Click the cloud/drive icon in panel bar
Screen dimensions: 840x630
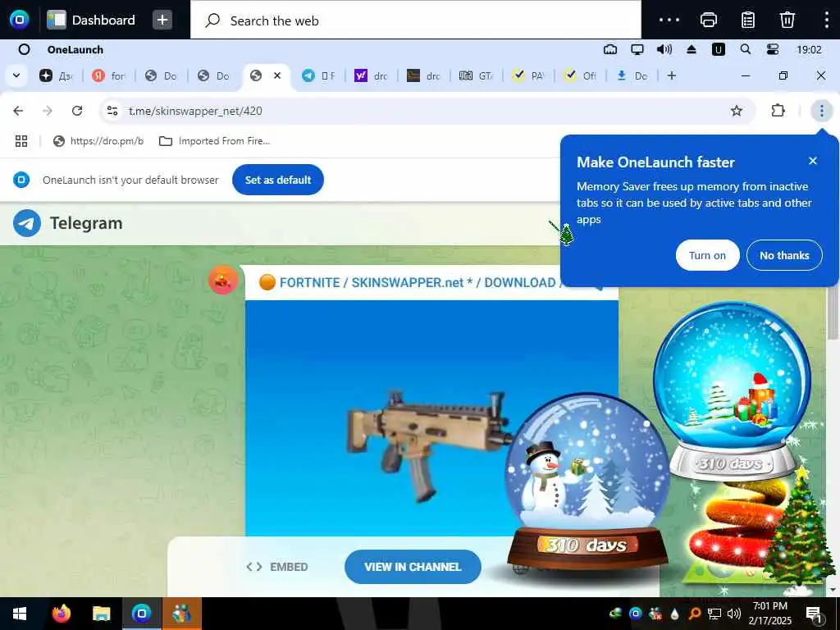[610, 50]
